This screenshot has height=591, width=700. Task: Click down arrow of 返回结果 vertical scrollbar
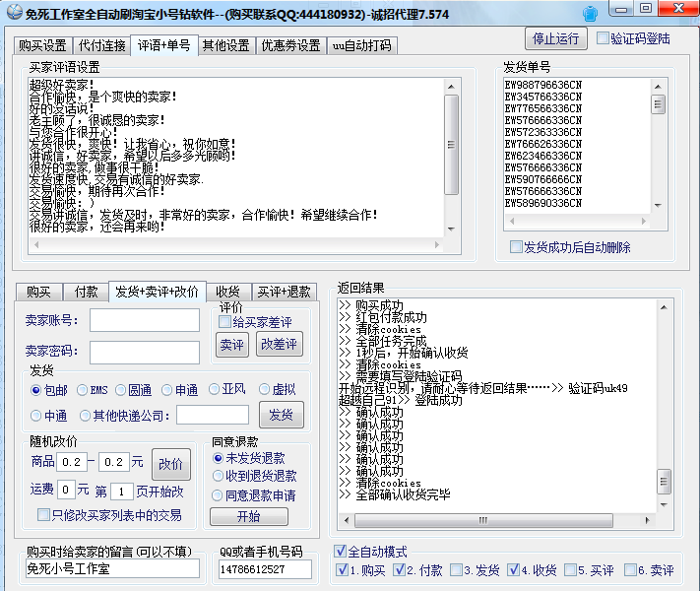point(665,502)
